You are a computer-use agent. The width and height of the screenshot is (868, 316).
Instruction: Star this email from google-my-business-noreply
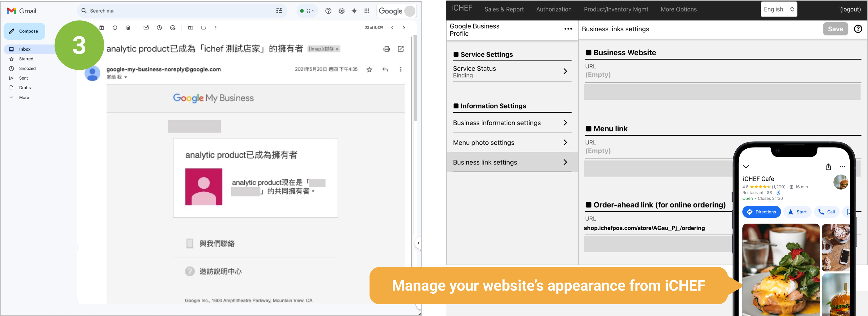[369, 69]
